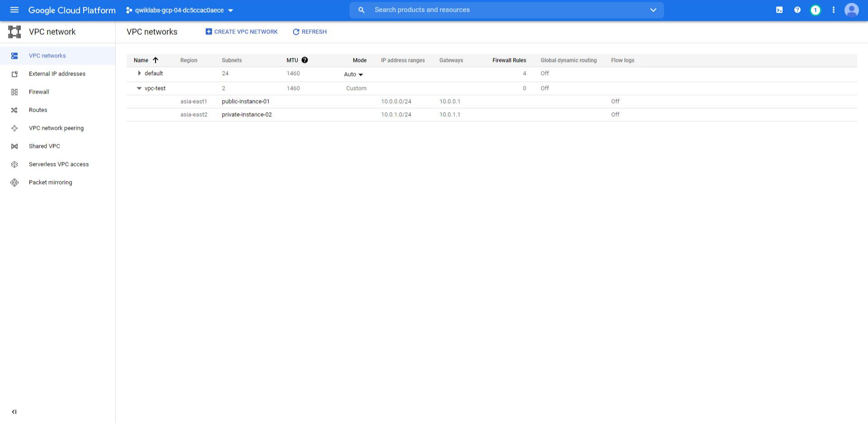Click the project selector icon
The image size is (868, 423).
[x=129, y=10]
